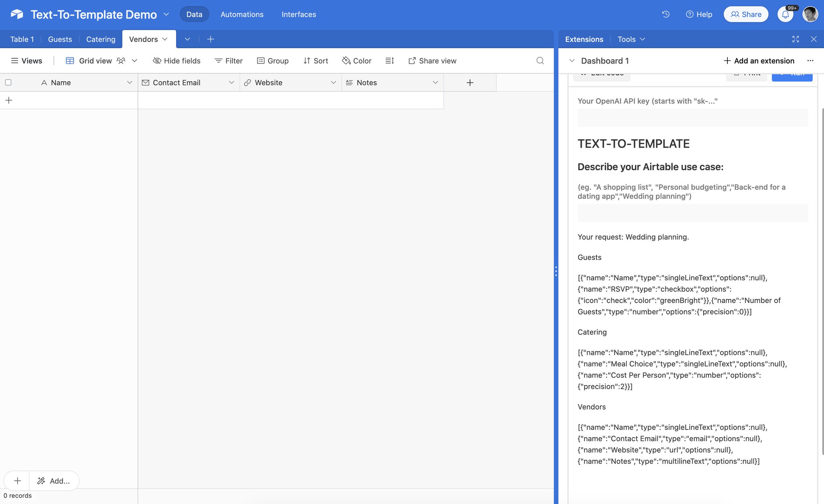Open the base snapshot history (clock icon)
824x504 pixels.
pyautogui.click(x=665, y=14)
